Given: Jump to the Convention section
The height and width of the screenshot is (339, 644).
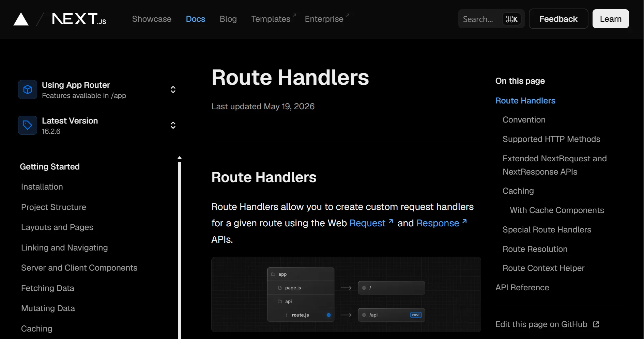Looking at the screenshot, I should click(524, 120).
